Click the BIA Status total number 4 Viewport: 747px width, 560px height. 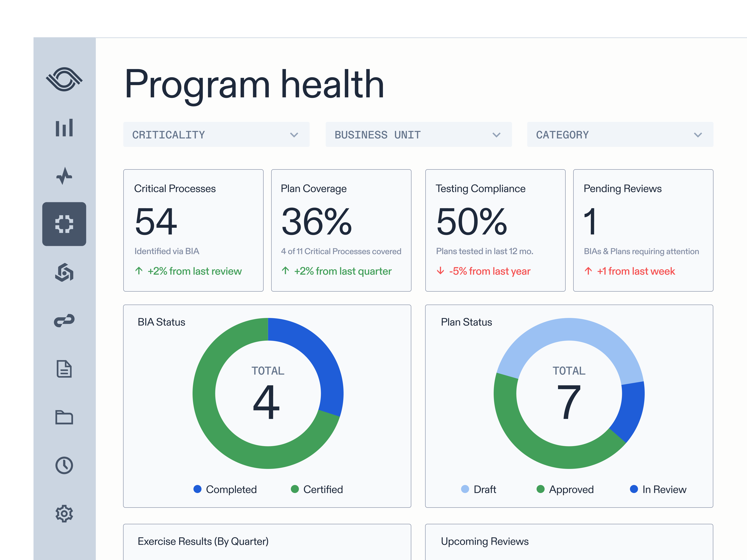266,402
